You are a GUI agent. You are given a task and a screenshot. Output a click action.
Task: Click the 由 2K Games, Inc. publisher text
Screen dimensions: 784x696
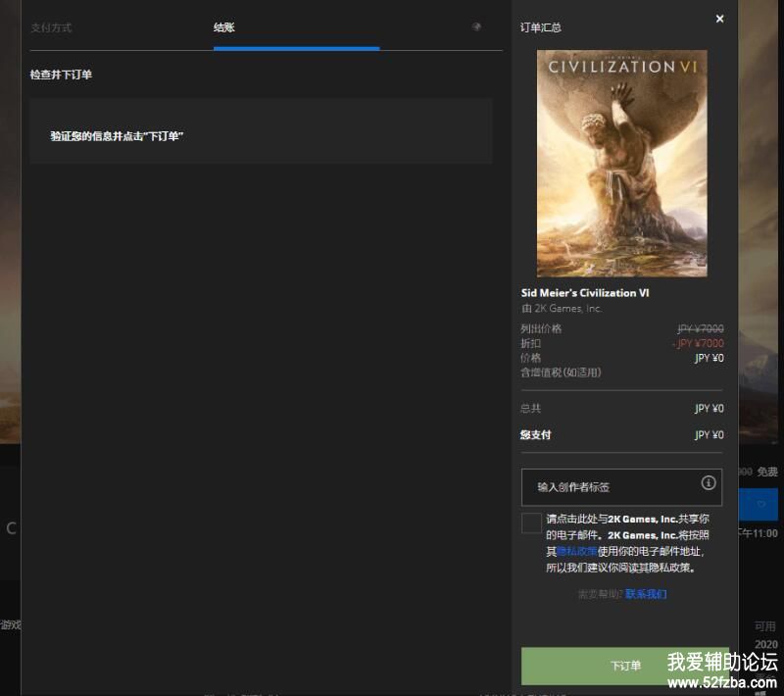click(561, 309)
